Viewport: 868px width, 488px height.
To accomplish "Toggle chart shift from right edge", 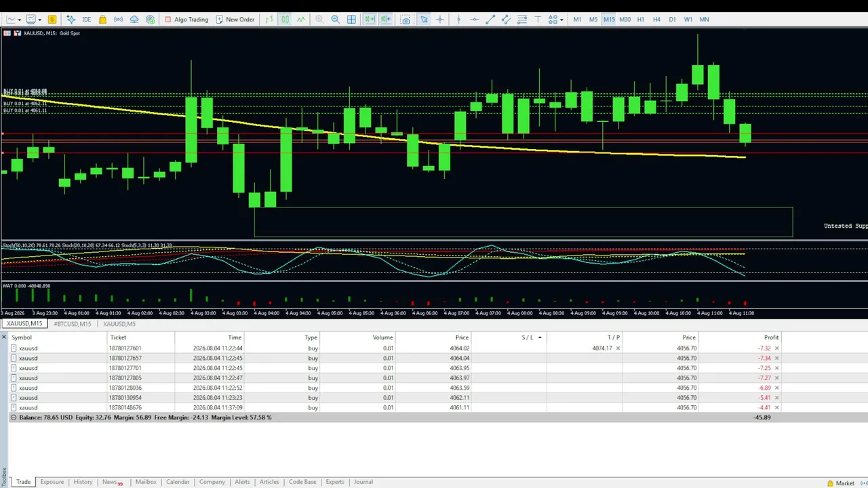I will (x=386, y=20).
